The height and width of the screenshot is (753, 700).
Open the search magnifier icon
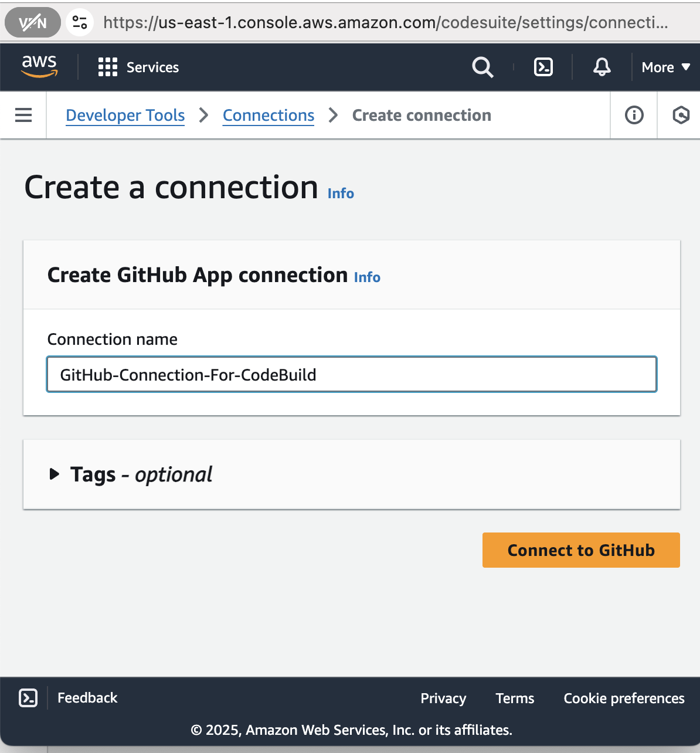tap(482, 67)
